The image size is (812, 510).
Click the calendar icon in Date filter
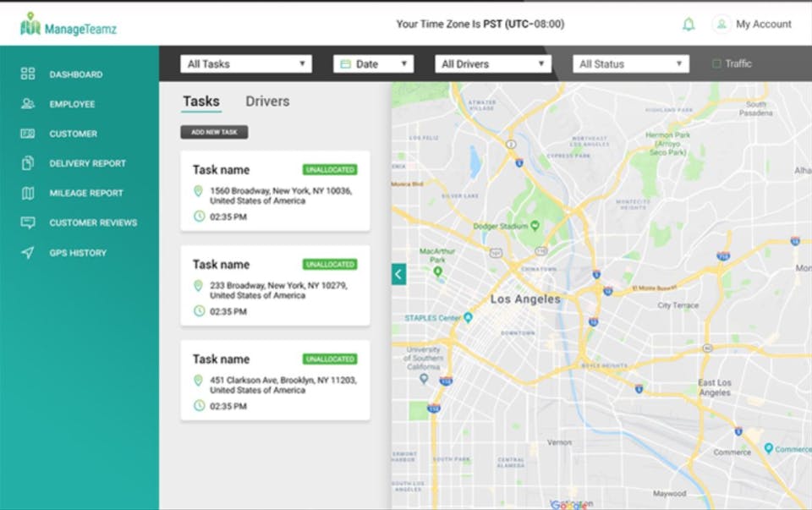tap(345, 64)
